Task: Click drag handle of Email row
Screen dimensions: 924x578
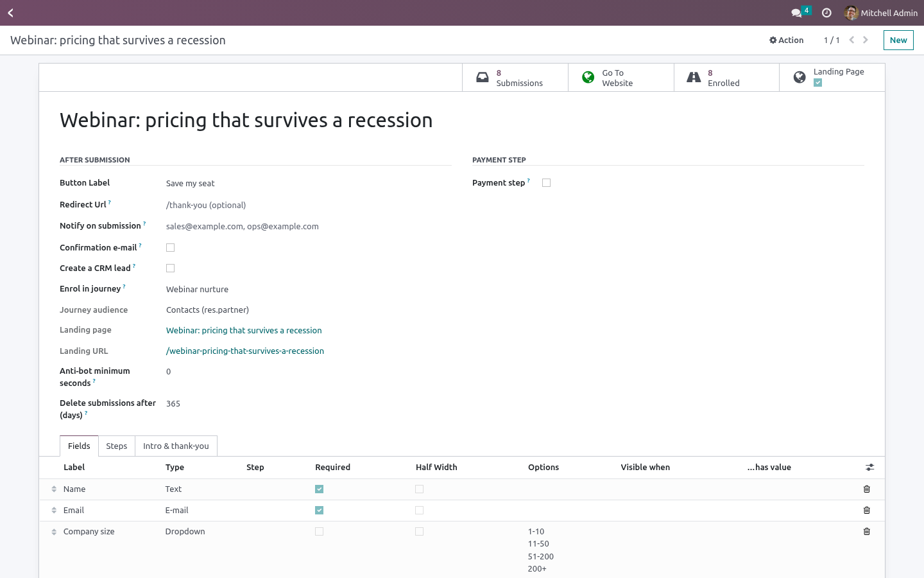Action: tap(54, 511)
